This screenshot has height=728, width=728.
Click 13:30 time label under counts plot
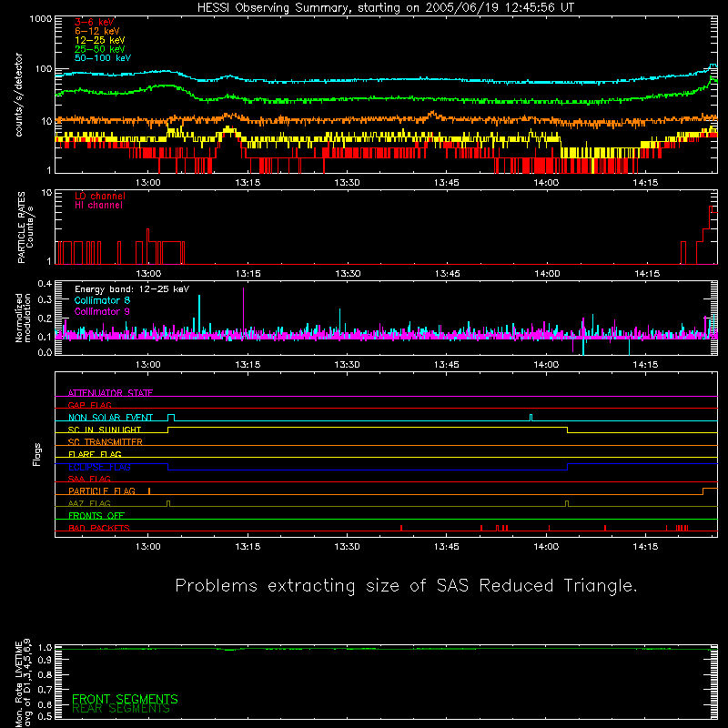[x=347, y=183]
